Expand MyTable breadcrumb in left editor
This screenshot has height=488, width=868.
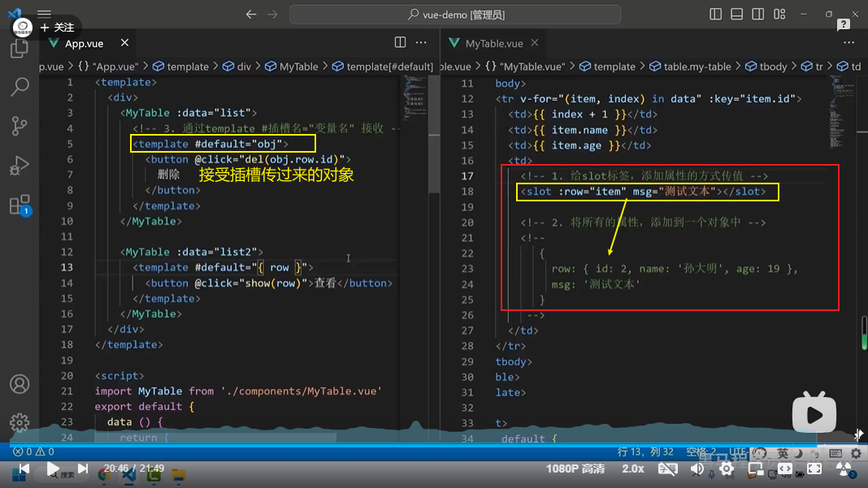292,67
